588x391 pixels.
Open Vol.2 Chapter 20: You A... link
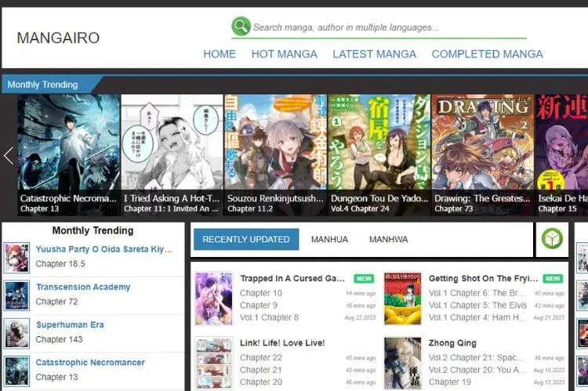tap(477, 370)
